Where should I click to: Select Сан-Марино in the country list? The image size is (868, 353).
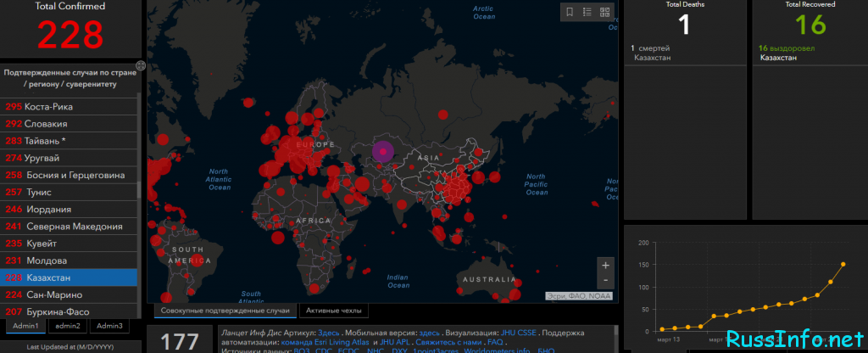[x=69, y=294]
